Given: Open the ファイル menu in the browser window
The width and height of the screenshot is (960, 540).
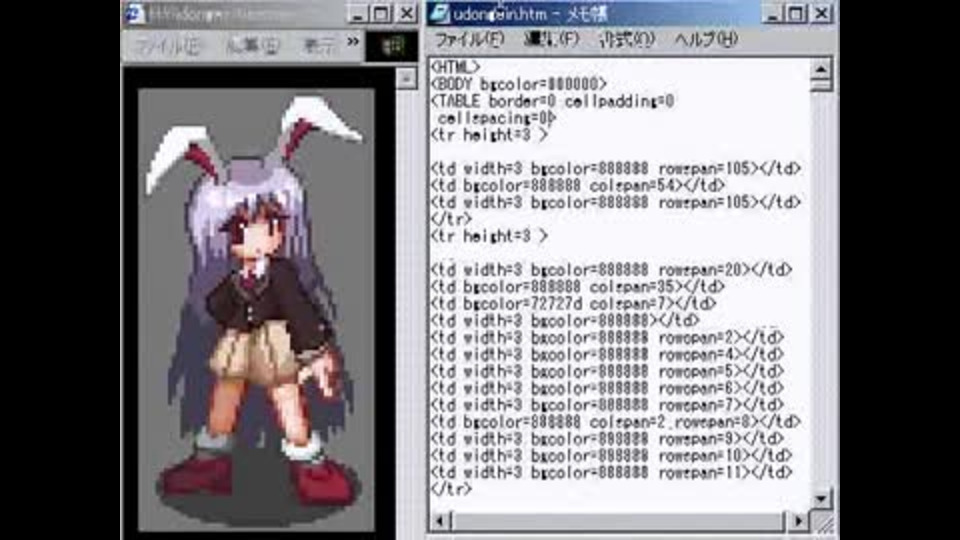Looking at the screenshot, I should click(166, 46).
